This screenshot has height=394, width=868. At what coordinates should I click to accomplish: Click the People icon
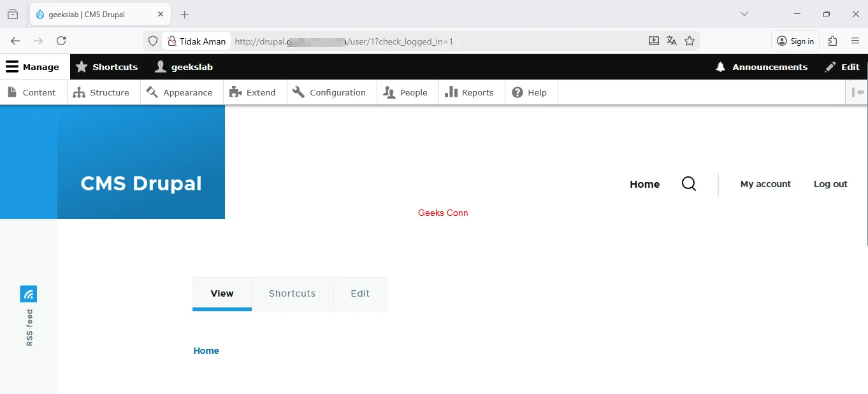pyautogui.click(x=389, y=92)
